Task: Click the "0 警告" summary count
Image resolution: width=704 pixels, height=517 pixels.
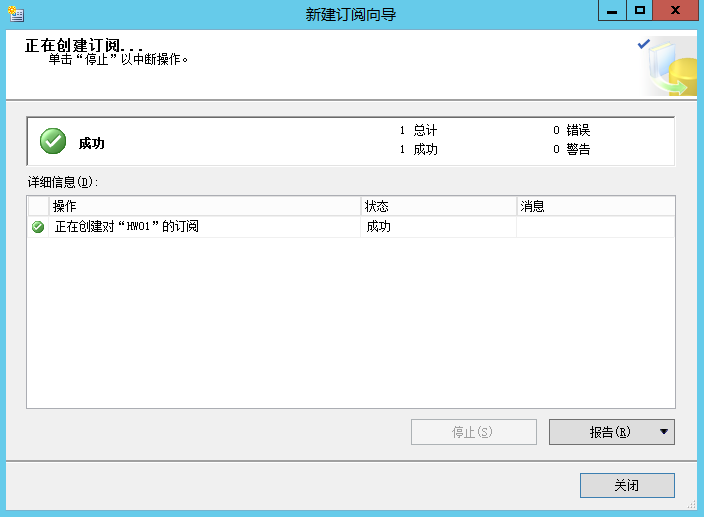Action: tap(572, 149)
